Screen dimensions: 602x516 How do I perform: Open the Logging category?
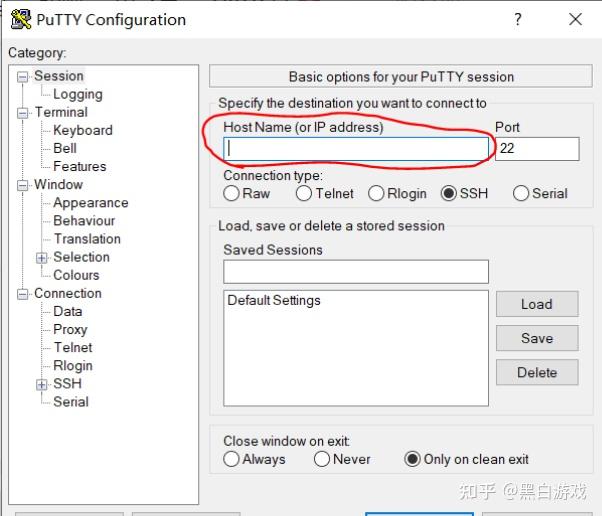coord(78,94)
